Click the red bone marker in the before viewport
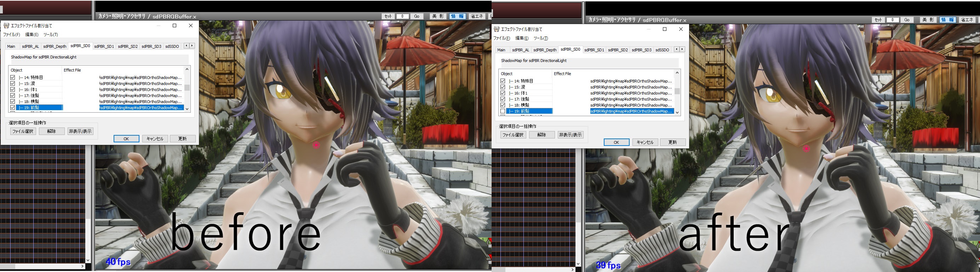 316,145
